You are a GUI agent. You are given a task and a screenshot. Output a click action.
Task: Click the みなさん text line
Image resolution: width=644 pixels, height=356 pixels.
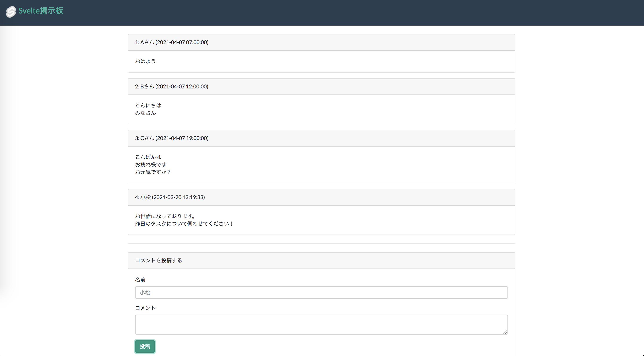(145, 113)
